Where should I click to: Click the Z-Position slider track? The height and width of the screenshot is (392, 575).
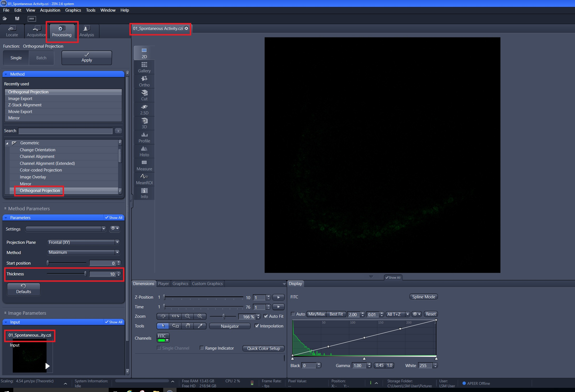tap(204, 297)
